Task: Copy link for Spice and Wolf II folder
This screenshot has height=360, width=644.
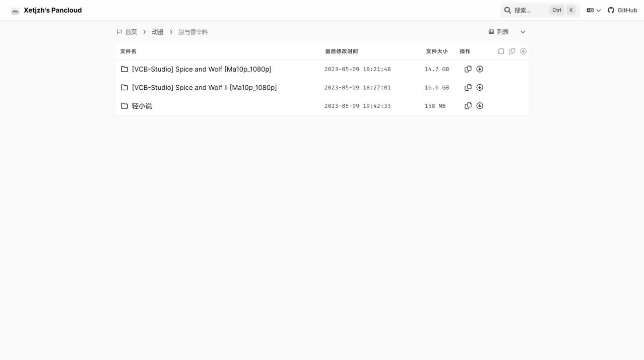Action: point(468,87)
